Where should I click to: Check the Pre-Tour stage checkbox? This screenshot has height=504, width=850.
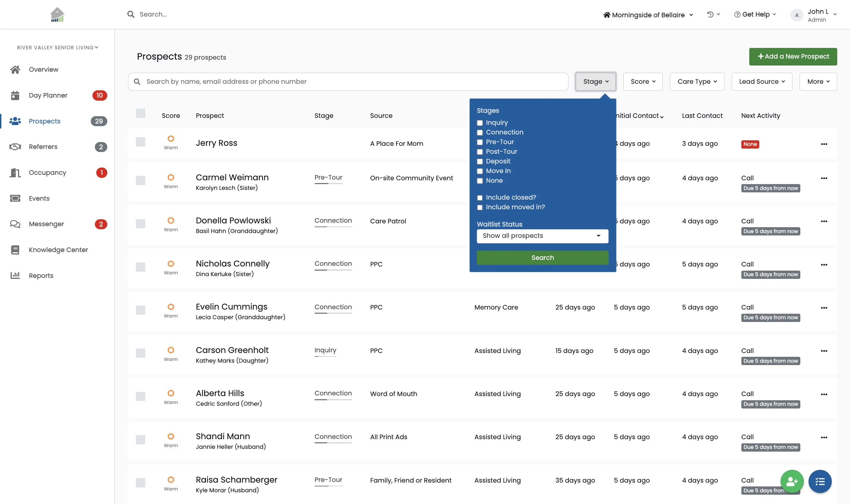tap(480, 142)
